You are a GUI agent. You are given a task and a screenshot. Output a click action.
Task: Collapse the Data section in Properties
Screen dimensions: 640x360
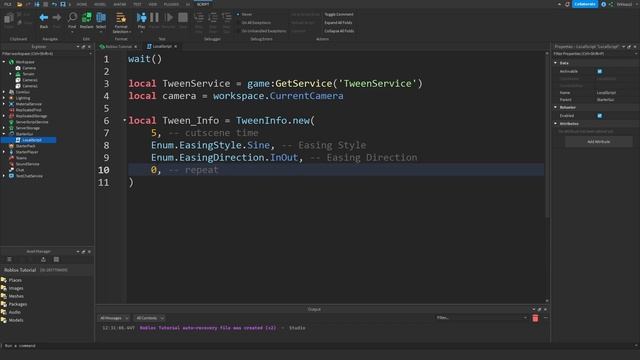pyautogui.click(x=556, y=63)
